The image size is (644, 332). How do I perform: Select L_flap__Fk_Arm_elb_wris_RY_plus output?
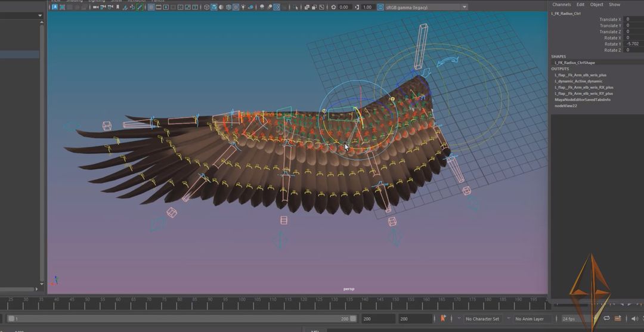[x=584, y=94]
